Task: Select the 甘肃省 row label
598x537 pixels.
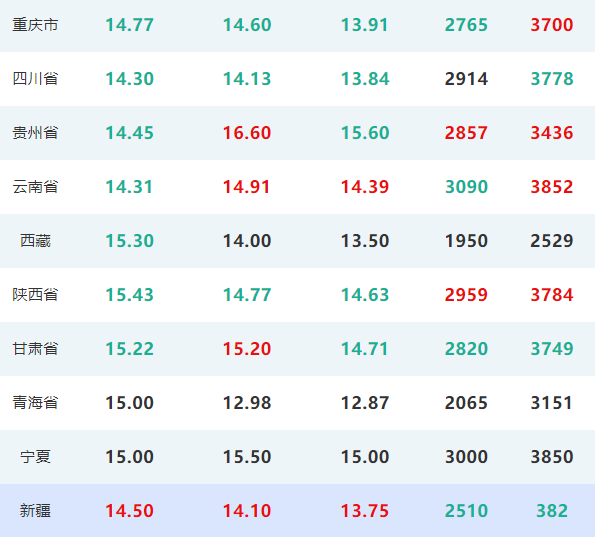Action: (x=35, y=349)
